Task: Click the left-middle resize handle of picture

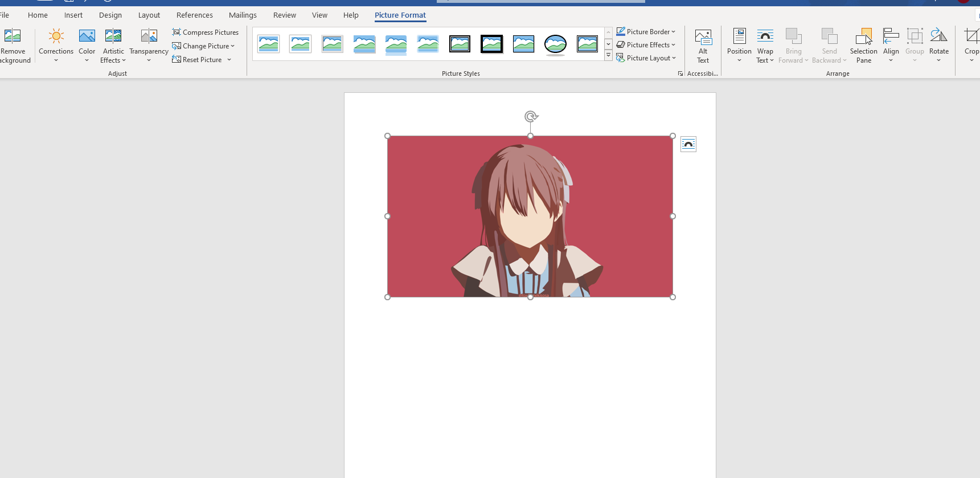Action: 388,216
